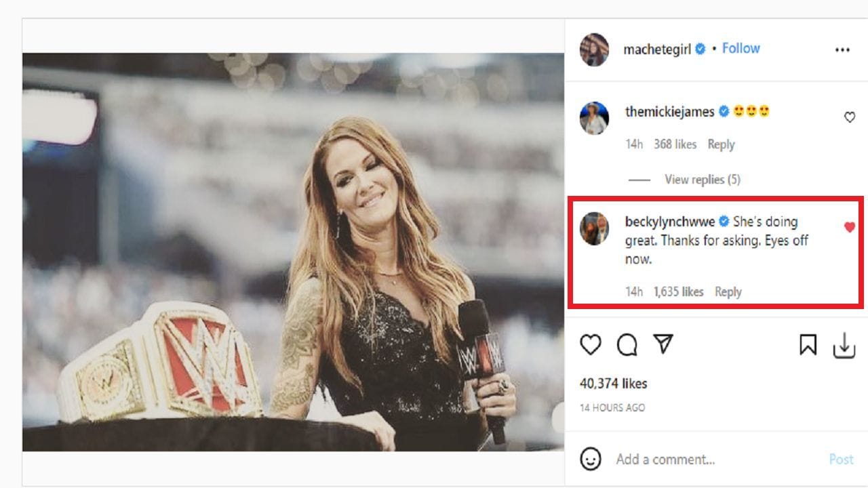Save post with bookmark icon
The image size is (868, 488).
(808, 345)
